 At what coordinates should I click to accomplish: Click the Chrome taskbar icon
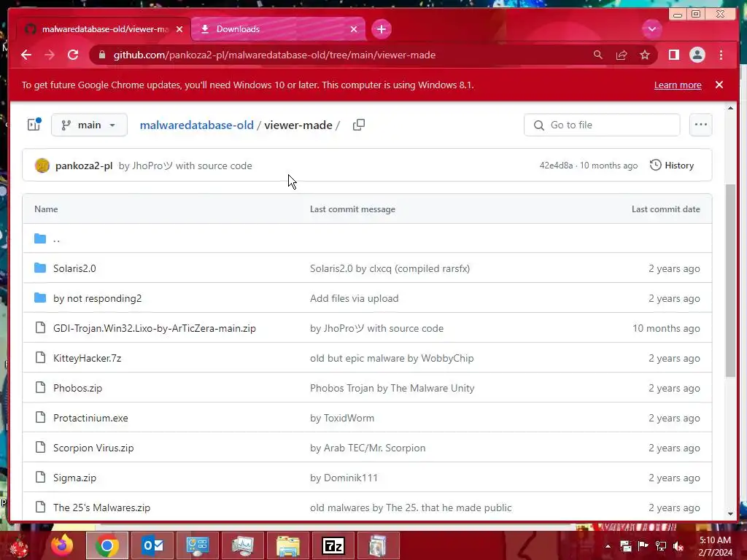(x=107, y=545)
